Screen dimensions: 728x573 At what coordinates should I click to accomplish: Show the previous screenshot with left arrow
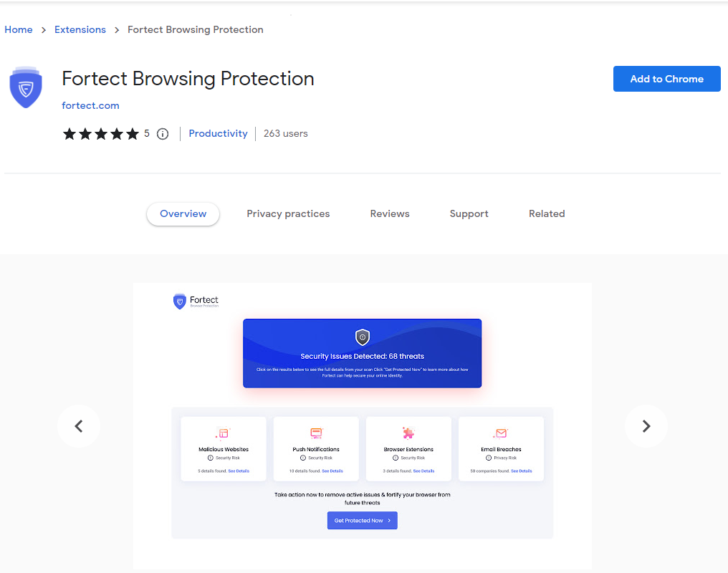click(x=79, y=426)
